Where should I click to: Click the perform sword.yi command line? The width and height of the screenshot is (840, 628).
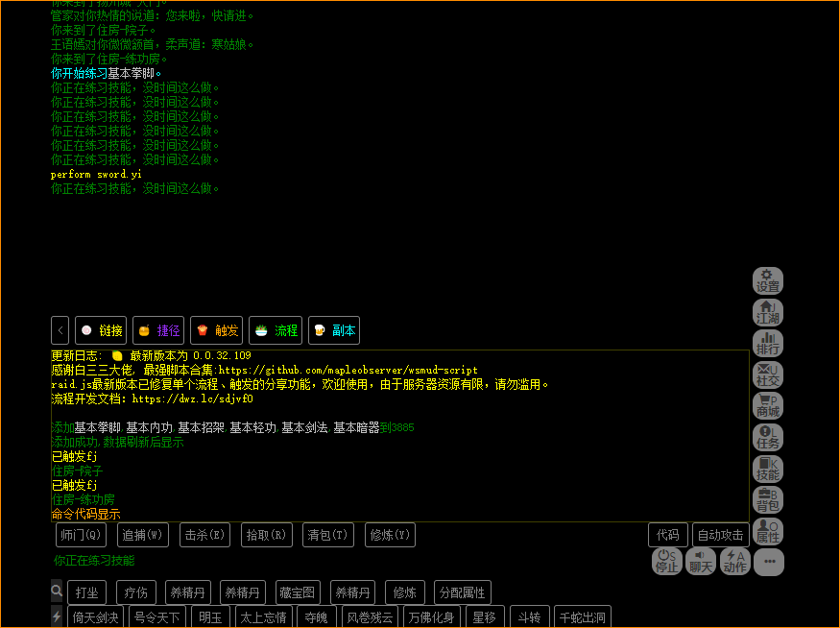click(96, 174)
